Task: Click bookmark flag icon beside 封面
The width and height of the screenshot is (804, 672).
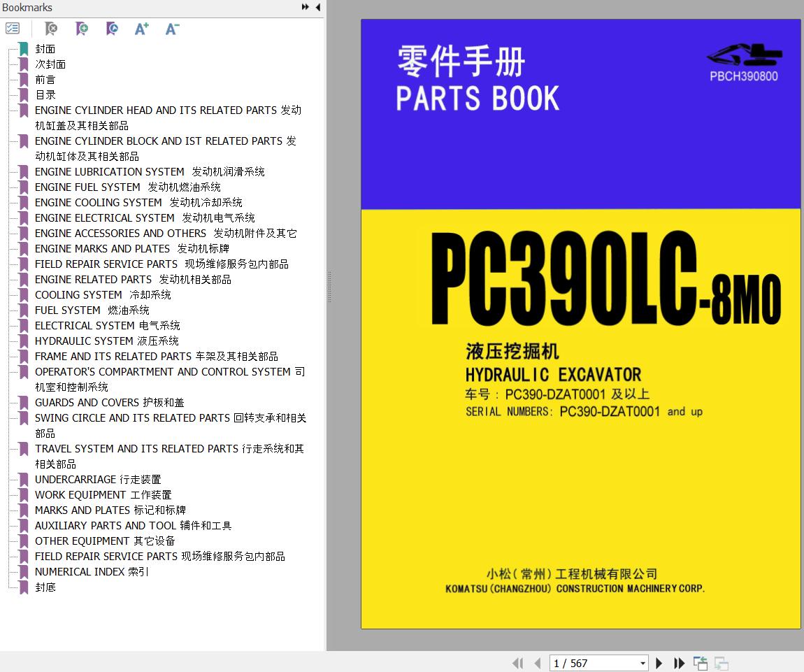Action: point(24,49)
